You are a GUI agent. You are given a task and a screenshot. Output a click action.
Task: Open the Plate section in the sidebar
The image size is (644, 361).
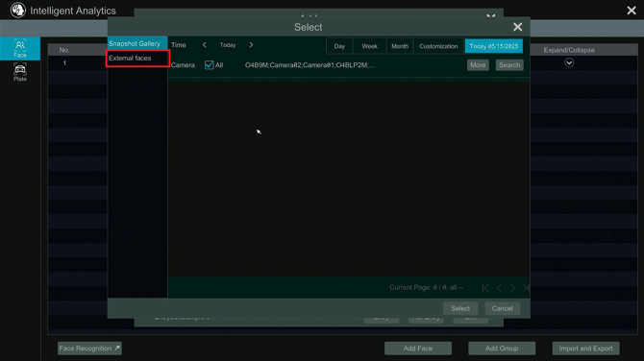click(x=20, y=72)
